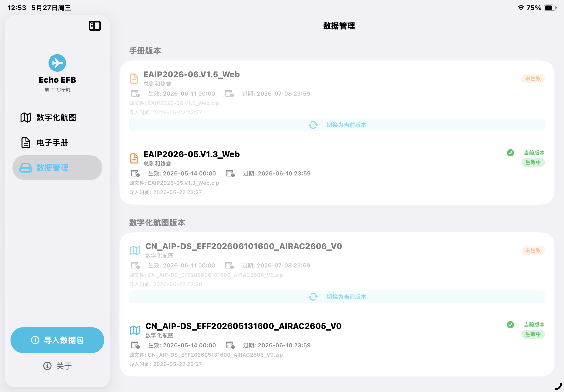Viewport: 564px width, 392px height.
Task: Select title CN_AIP-DS_EFF202605131600_AIRAC2605_V0
Action: [243, 326]
